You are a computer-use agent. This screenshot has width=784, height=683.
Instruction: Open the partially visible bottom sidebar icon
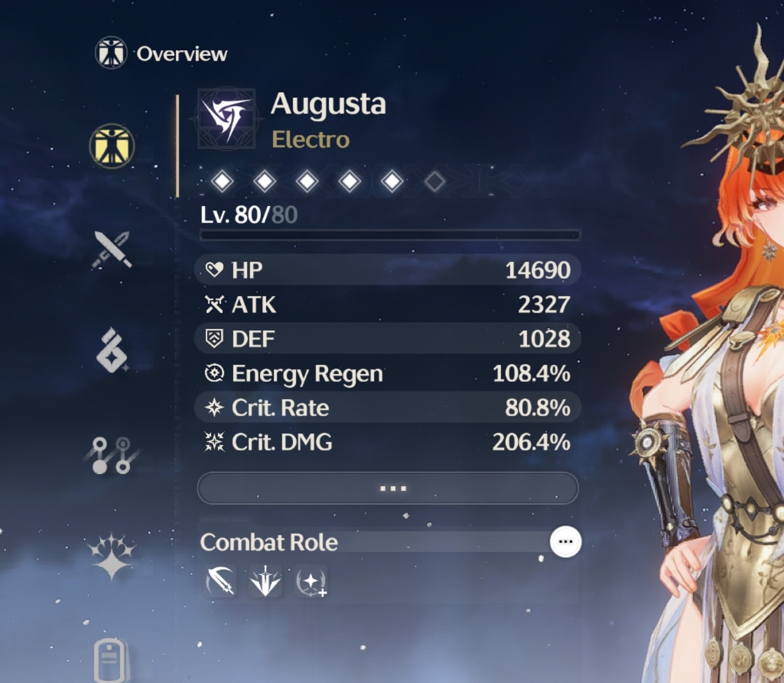click(x=112, y=660)
